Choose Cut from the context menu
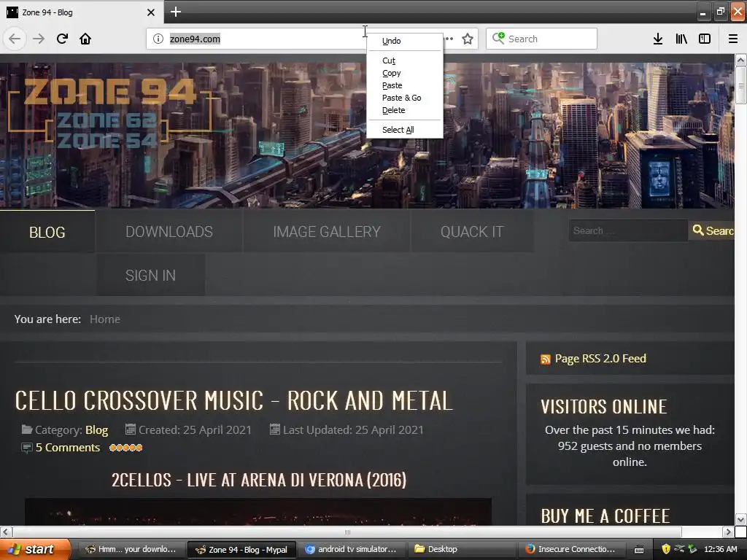Viewport: 747px width, 560px height. click(x=405, y=61)
